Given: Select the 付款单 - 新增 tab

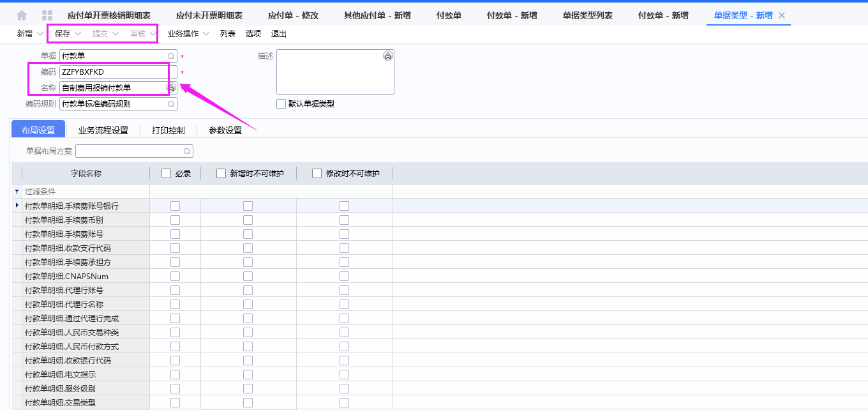Looking at the screenshot, I should pos(662,14).
